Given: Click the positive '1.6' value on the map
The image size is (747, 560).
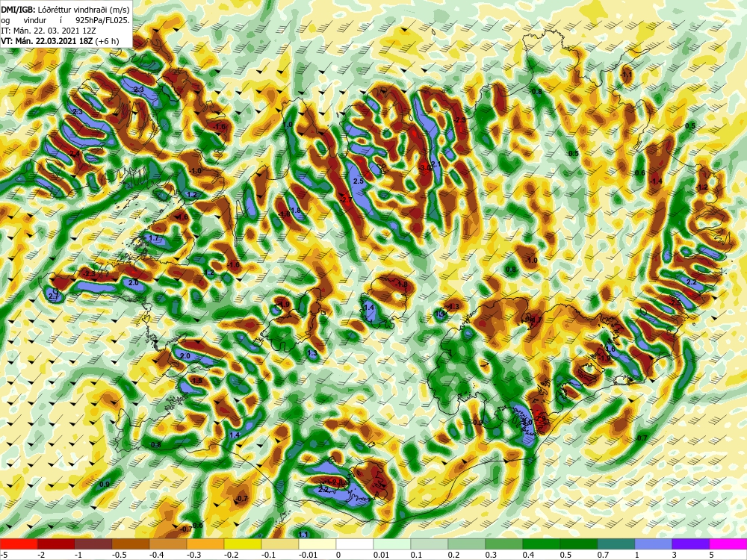Looking at the screenshot, I should (610, 349).
